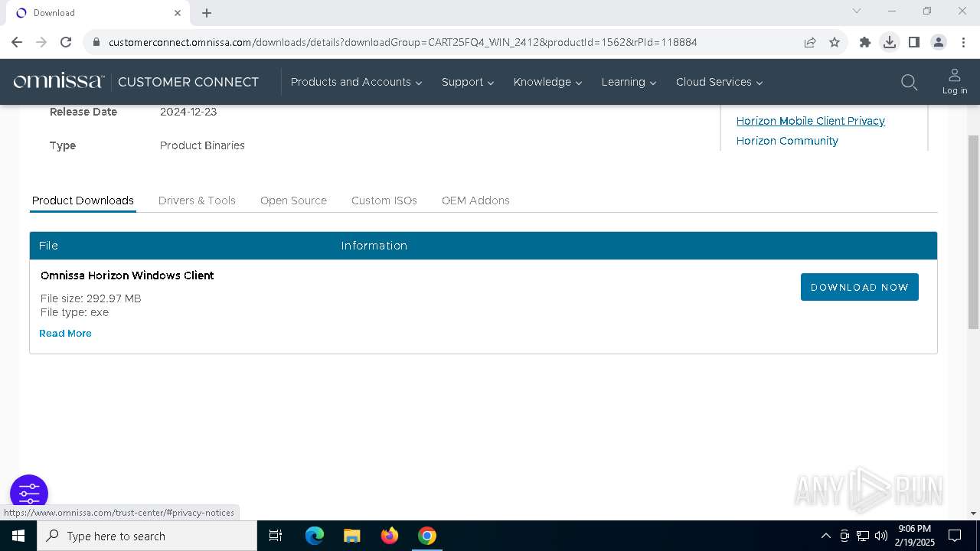Screen dimensions: 980x551
Task: Click the release date 2024-12-23 value
Action: click(x=188, y=112)
